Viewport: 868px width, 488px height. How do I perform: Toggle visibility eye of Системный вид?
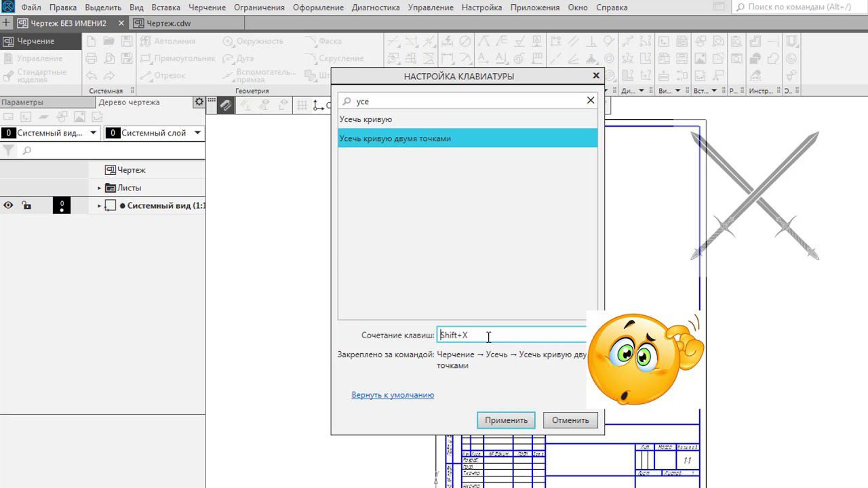(8, 205)
